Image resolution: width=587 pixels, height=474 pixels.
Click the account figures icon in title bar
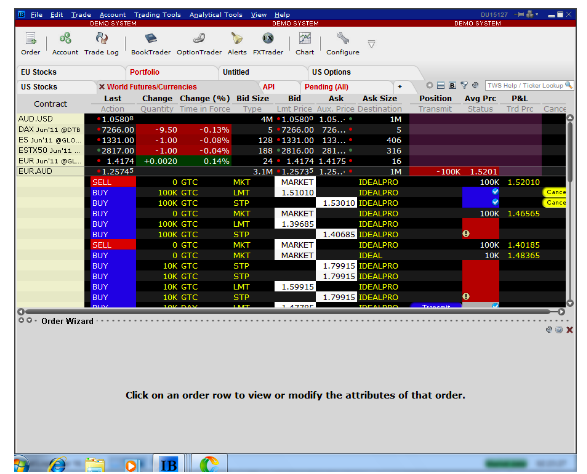(x=530, y=14)
